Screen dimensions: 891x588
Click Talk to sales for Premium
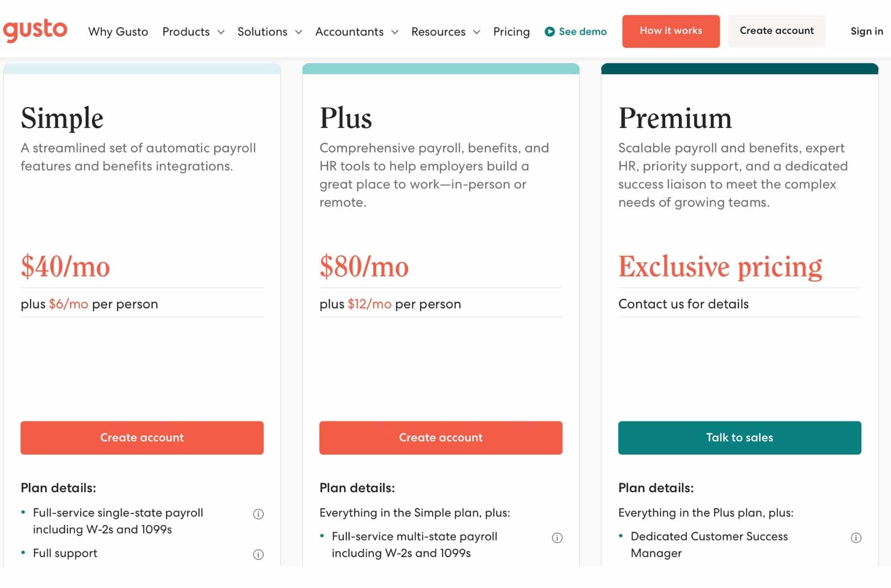point(739,437)
